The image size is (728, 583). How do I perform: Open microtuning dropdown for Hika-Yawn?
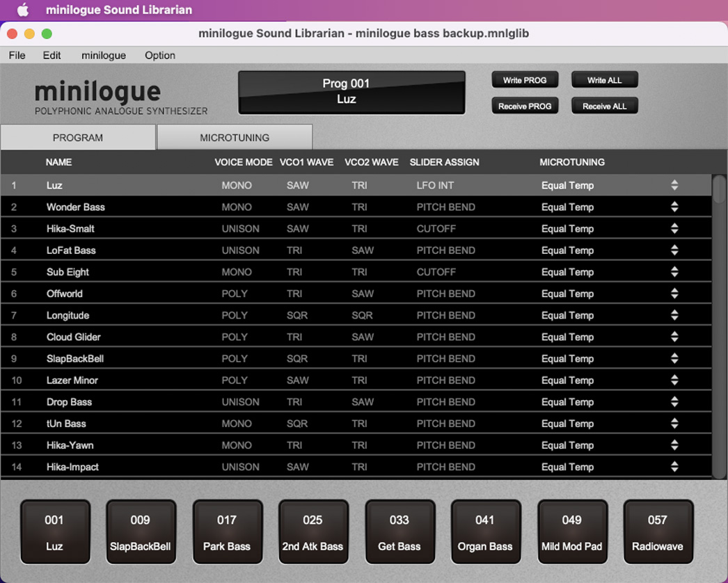(674, 445)
